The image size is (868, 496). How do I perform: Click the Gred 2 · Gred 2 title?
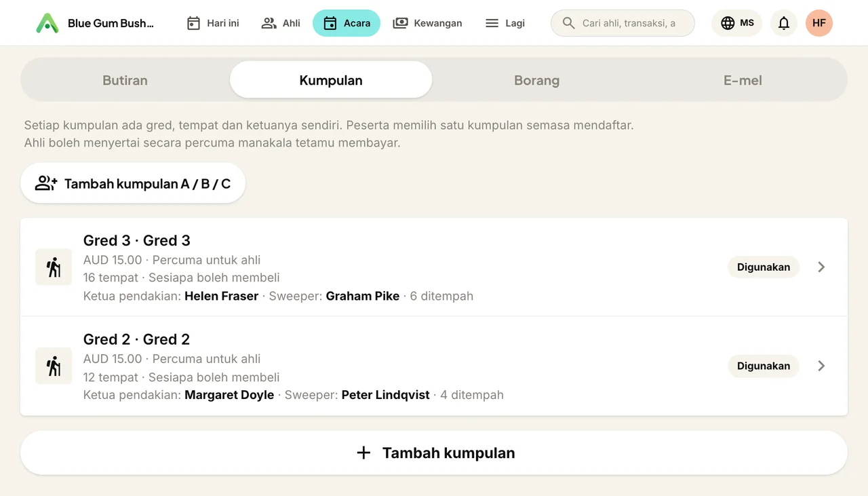point(136,339)
